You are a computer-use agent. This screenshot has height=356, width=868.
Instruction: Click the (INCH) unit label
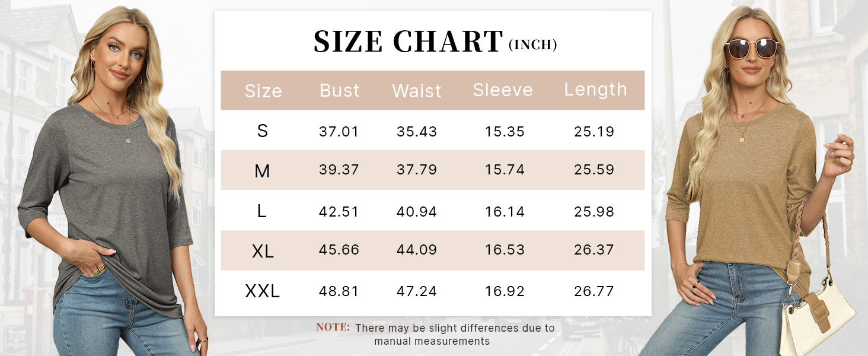pos(532,45)
